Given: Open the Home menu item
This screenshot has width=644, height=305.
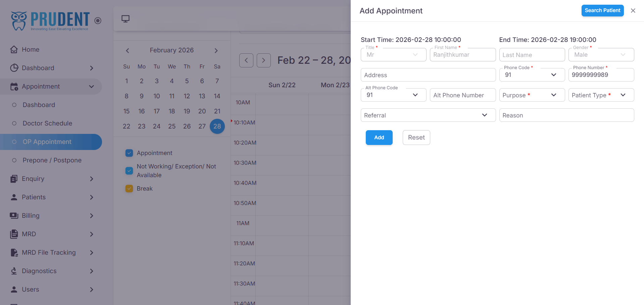Looking at the screenshot, I should coord(51,50).
